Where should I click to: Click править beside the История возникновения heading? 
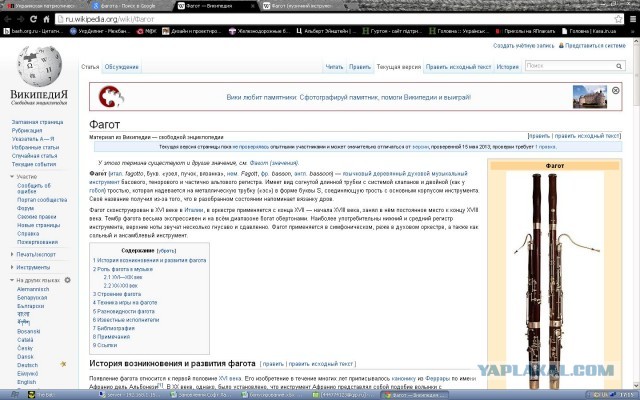pyautogui.click(x=273, y=364)
